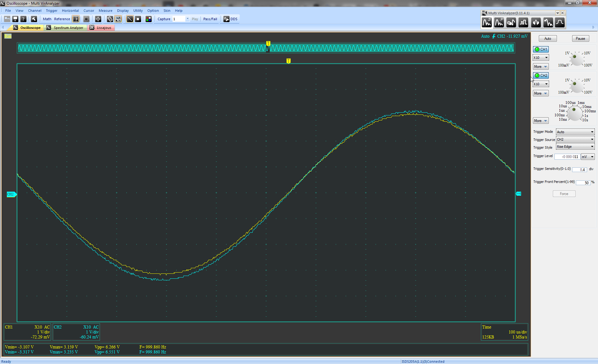Click the full screen square frame icon
Viewport: 598px width, 364px height.
(x=86, y=19)
